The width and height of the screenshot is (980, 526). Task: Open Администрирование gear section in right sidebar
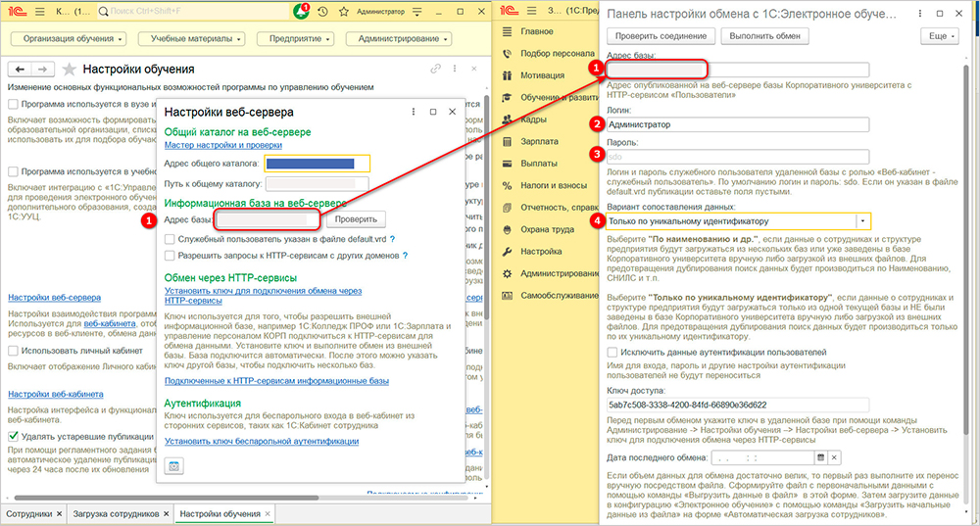(x=560, y=273)
